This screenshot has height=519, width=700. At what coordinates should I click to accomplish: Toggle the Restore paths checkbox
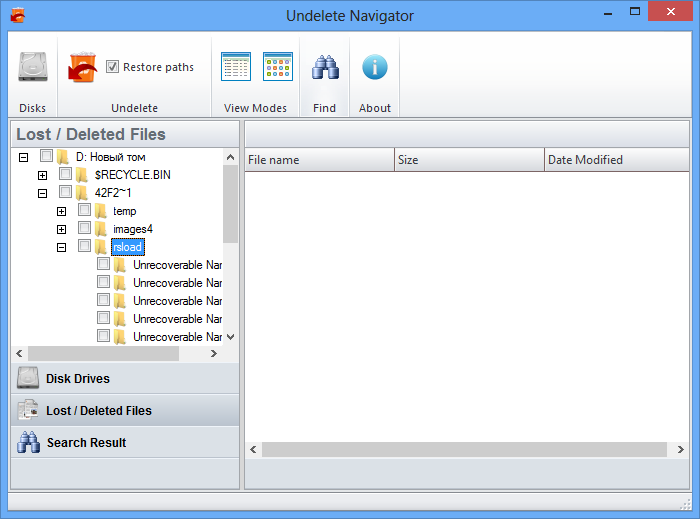click(112, 66)
